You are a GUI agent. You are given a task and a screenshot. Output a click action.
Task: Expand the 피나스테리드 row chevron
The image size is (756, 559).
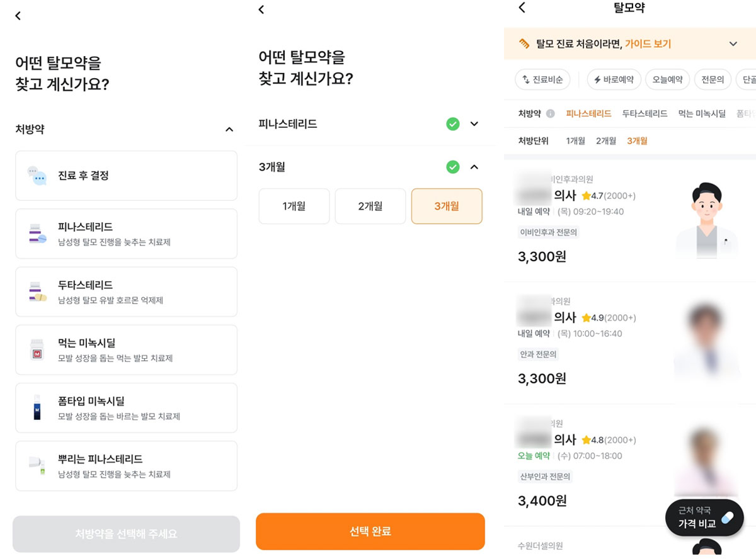pos(474,124)
